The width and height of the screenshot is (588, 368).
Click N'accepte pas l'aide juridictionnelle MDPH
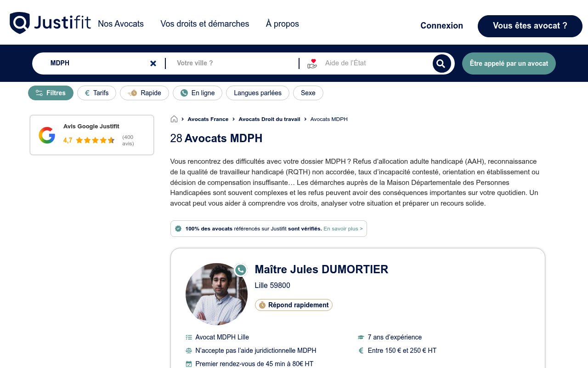[256, 351]
